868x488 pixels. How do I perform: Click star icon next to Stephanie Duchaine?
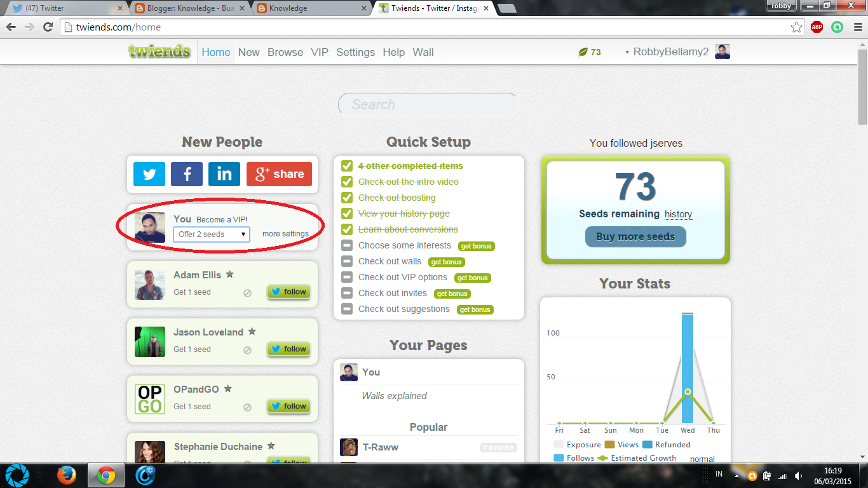(x=271, y=446)
